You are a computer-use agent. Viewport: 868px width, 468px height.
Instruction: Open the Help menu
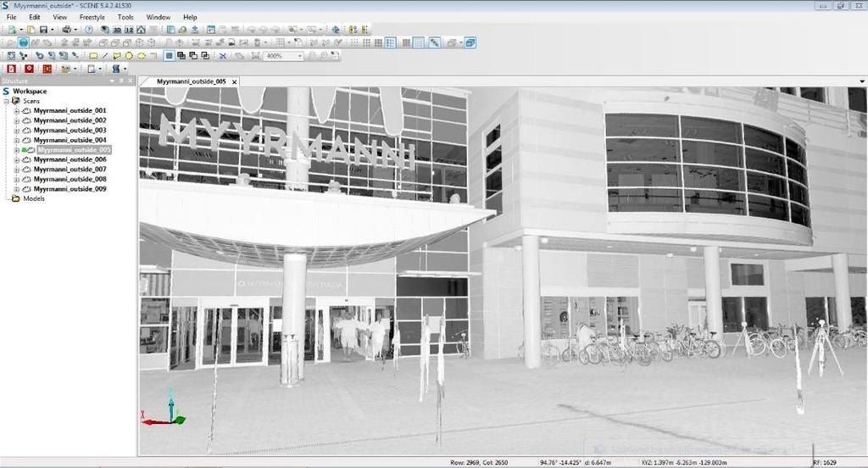[x=190, y=17]
